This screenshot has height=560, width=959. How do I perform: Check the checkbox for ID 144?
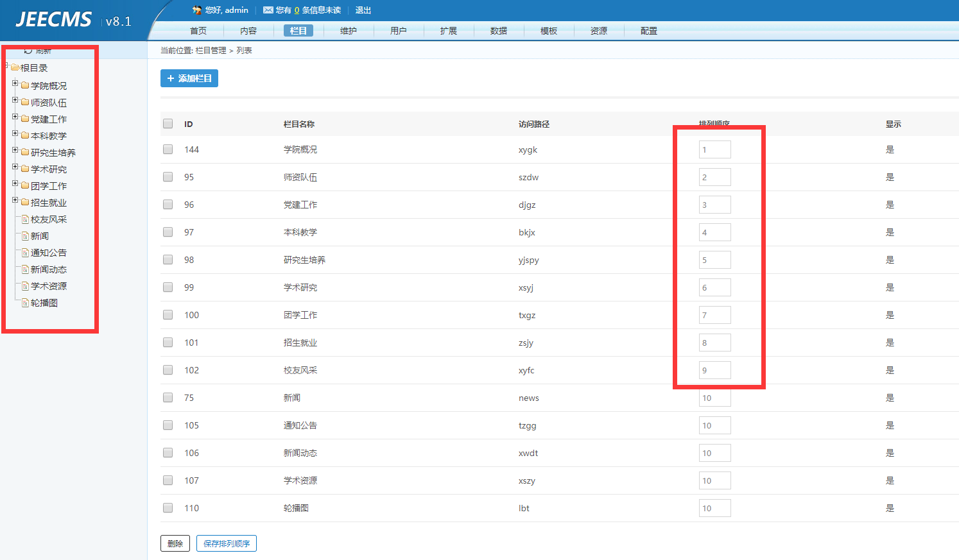(x=168, y=149)
